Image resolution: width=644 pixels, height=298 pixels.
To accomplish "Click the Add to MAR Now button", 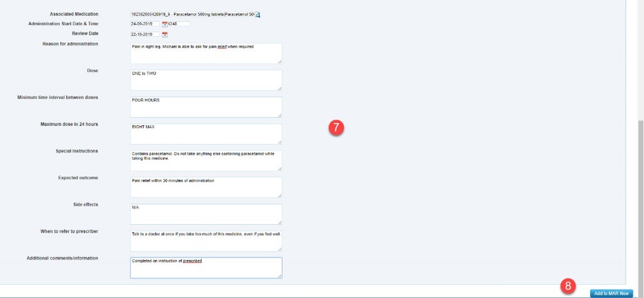I will click(611, 293).
